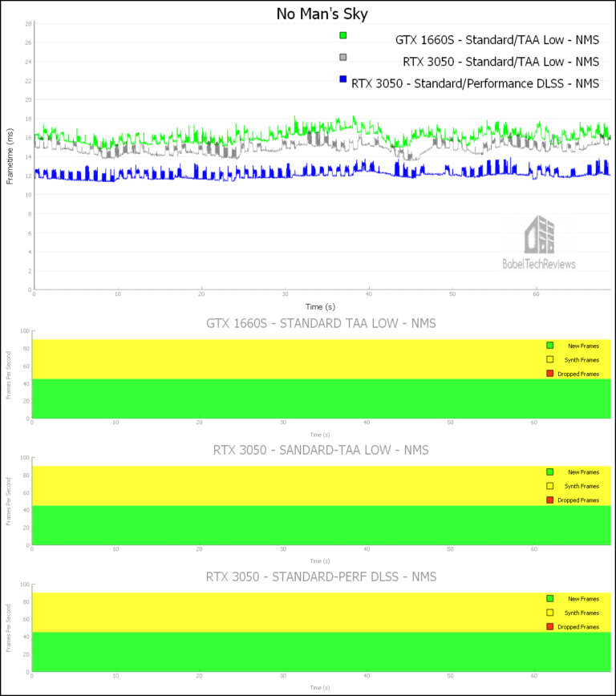
Task: Click the green GTX 1660S legend swatch
Action: (343, 35)
